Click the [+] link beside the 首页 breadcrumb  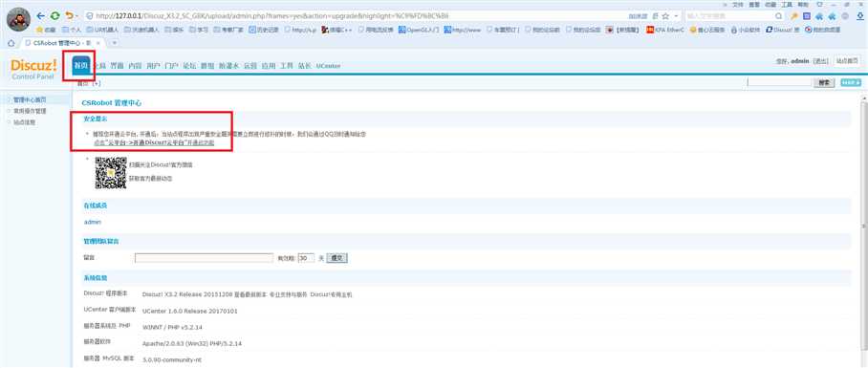(x=97, y=83)
